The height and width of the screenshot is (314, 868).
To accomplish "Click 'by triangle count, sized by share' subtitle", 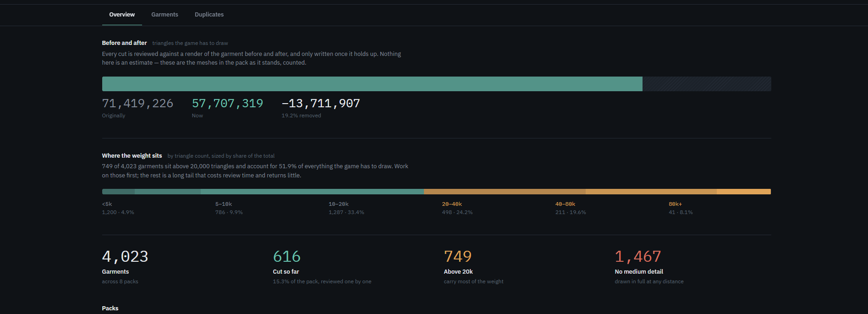I will click(x=221, y=156).
